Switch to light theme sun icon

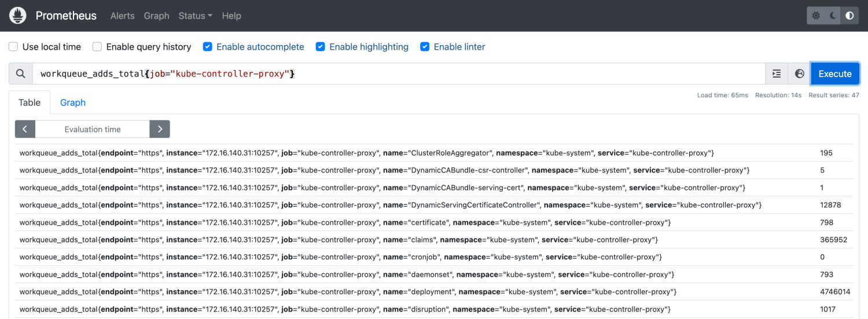(x=816, y=16)
